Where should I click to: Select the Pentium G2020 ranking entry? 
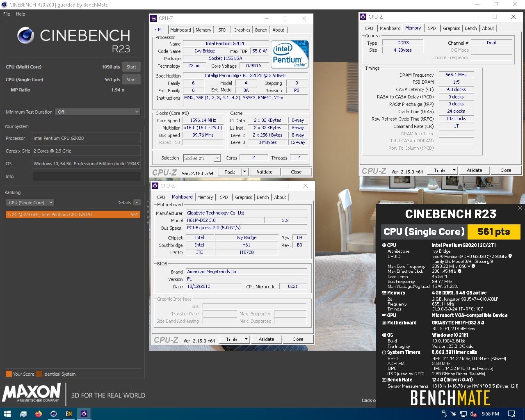tap(73, 215)
